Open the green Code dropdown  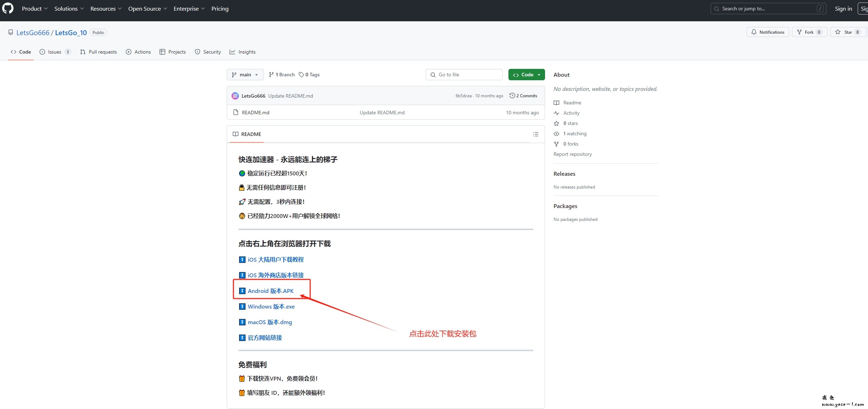[x=526, y=75]
